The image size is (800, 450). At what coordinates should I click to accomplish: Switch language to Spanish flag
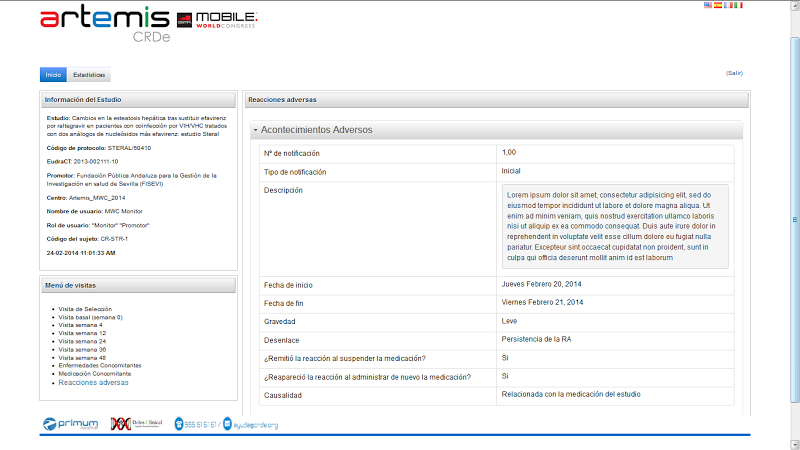(x=718, y=5)
